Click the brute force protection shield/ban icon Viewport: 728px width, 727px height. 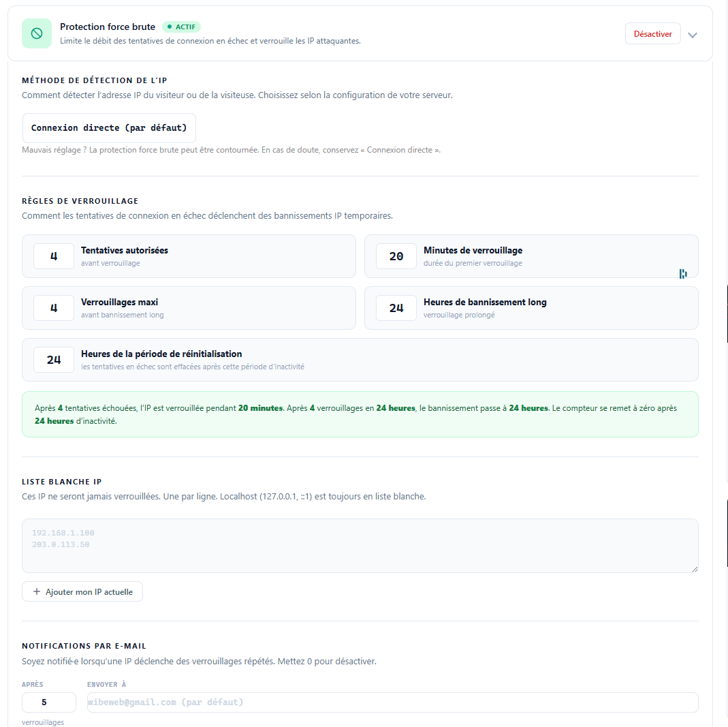pos(37,33)
